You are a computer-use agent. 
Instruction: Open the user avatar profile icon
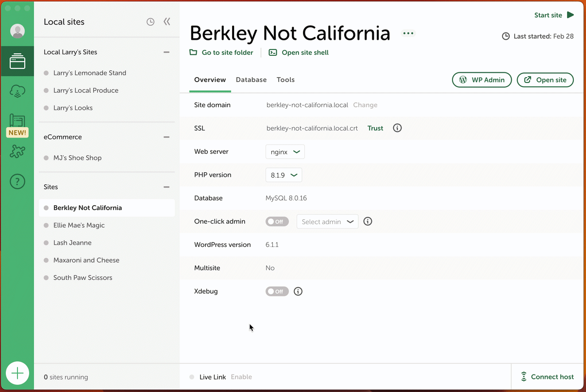[x=17, y=31]
